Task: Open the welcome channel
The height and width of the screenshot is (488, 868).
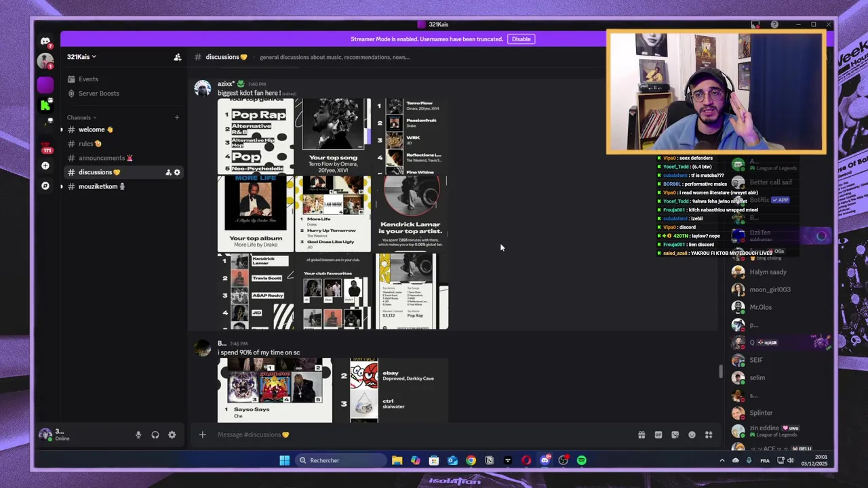Action: (x=95, y=129)
